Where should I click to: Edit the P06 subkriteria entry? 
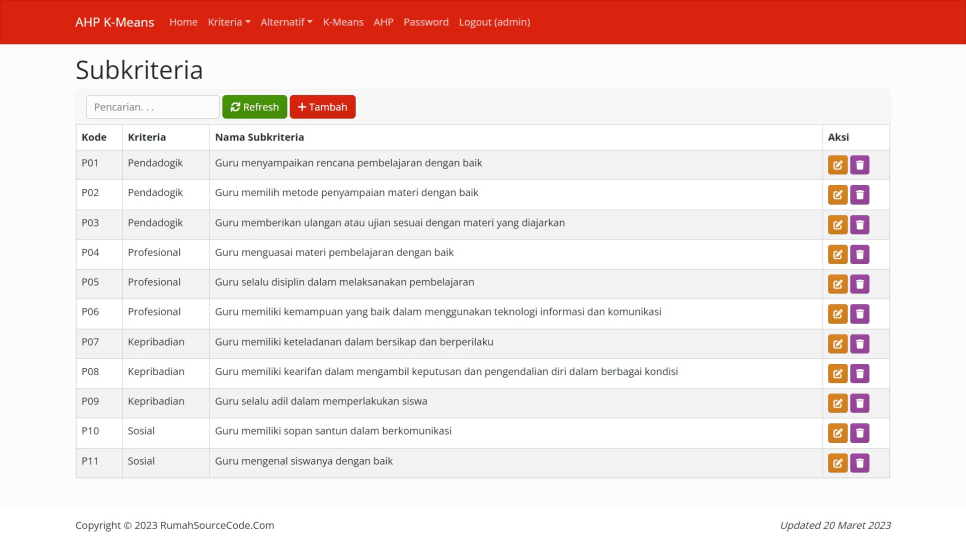(837, 314)
